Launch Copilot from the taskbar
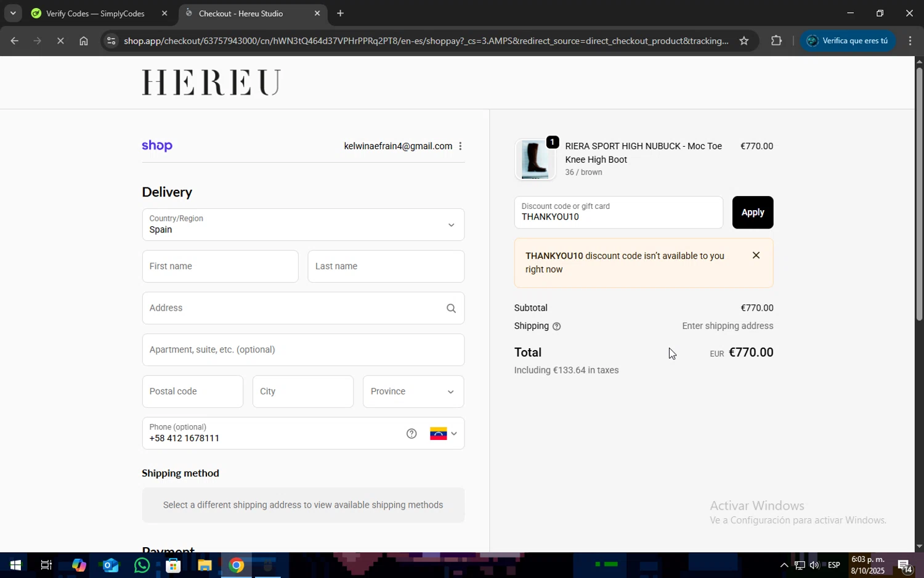Viewport: 924px width, 578px height. 79,565
